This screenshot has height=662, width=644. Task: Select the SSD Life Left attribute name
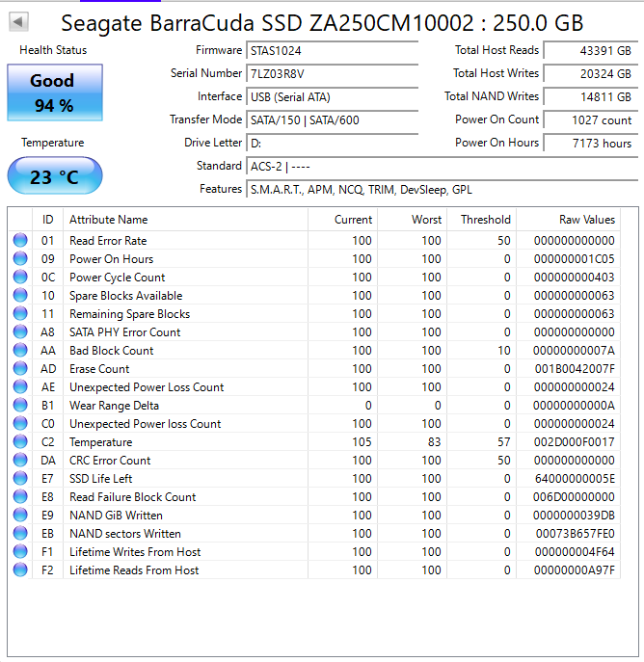[100, 479]
